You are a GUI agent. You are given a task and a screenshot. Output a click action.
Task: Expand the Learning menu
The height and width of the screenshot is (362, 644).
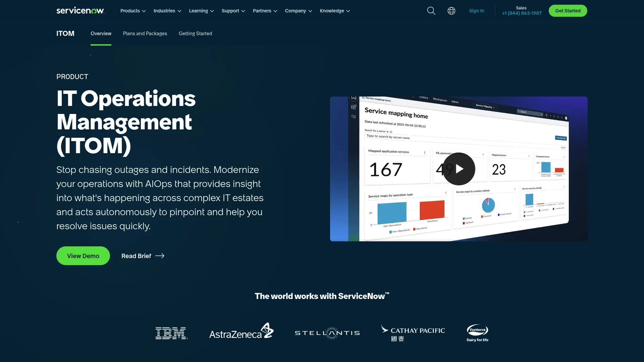pos(201,11)
